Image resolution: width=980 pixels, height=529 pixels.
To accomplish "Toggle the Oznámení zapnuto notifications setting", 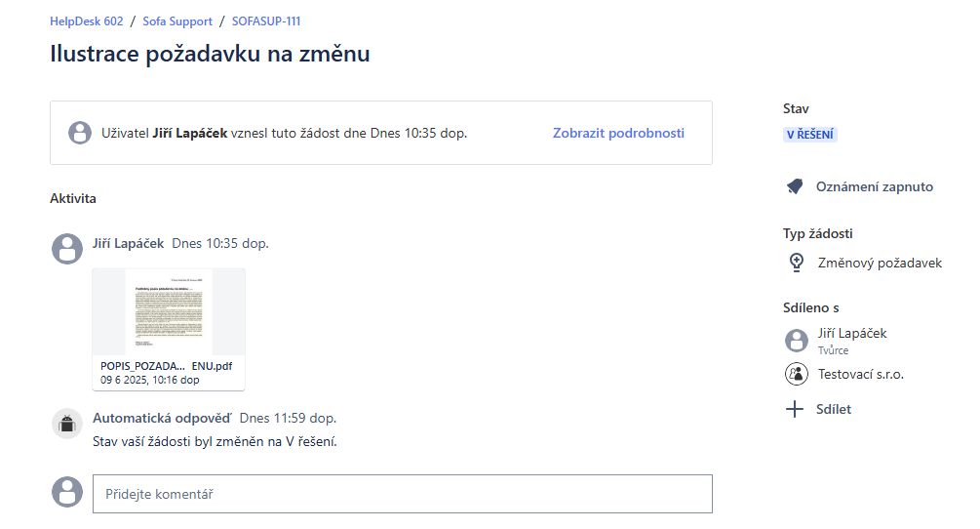I will click(874, 186).
